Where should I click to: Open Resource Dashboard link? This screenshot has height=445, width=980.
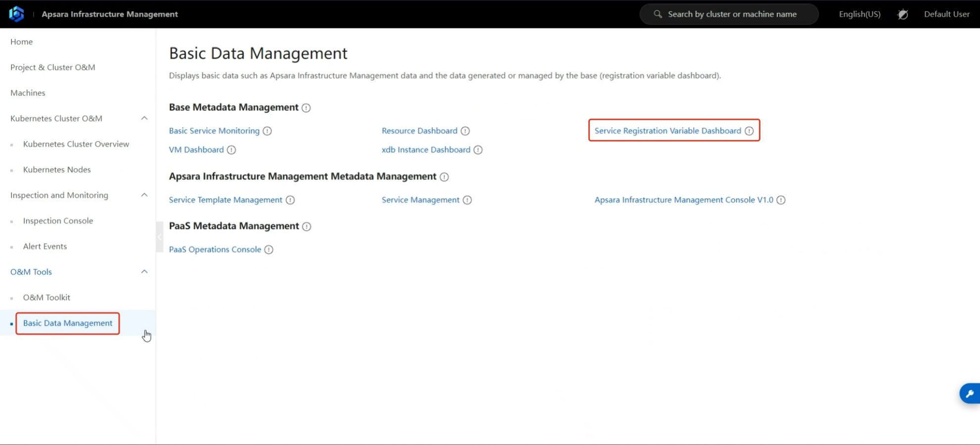click(x=419, y=131)
